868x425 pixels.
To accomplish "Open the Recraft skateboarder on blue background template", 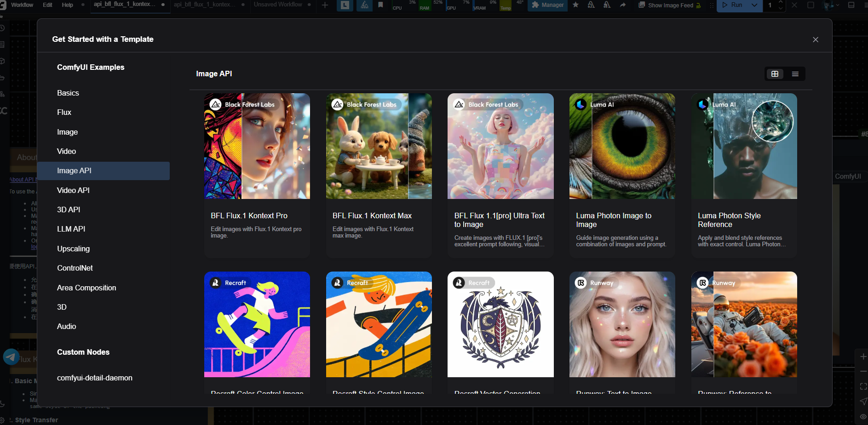I will (x=257, y=324).
